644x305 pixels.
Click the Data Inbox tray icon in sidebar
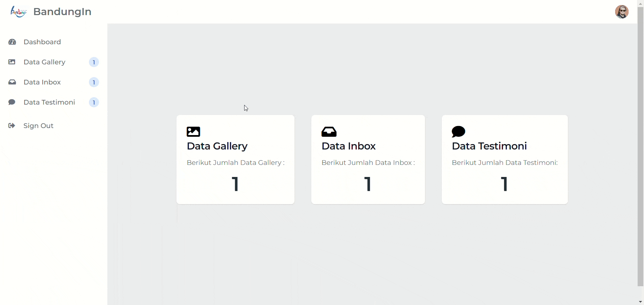click(x=12, y=82)
